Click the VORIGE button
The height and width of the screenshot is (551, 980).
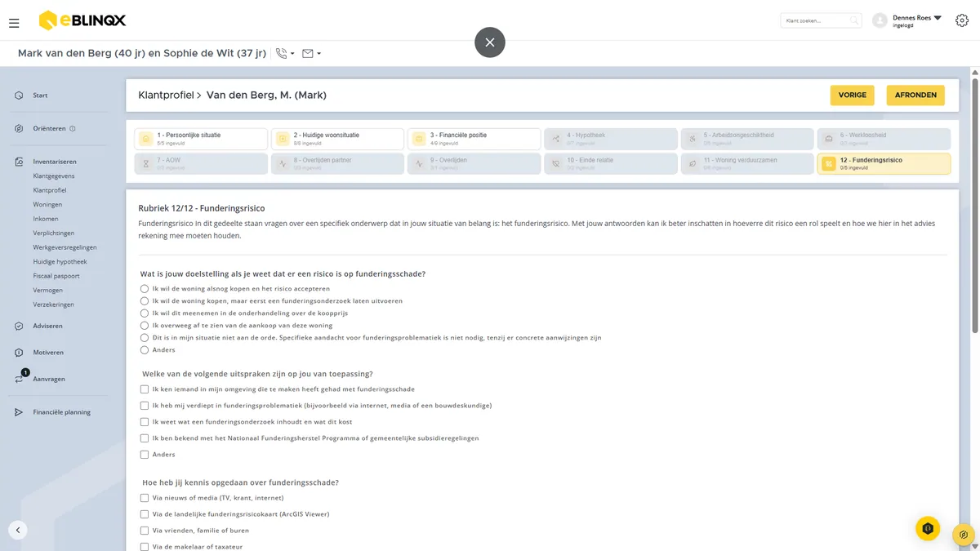click(853, 96)
